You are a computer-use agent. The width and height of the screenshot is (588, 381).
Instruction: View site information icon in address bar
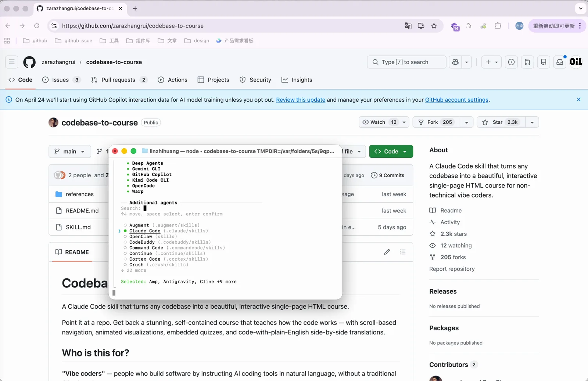click(54, 26)
